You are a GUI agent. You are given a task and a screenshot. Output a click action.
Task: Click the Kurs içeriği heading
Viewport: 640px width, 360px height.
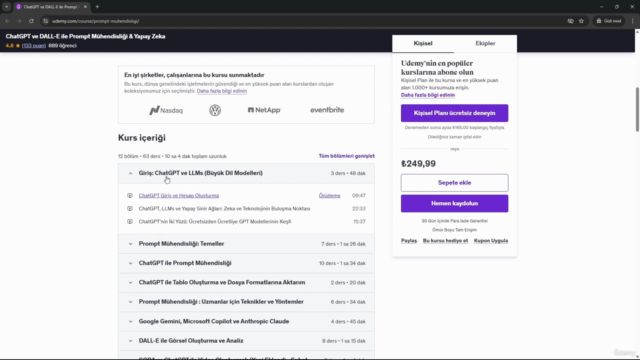pyautogui.click(x=142, y=138)
